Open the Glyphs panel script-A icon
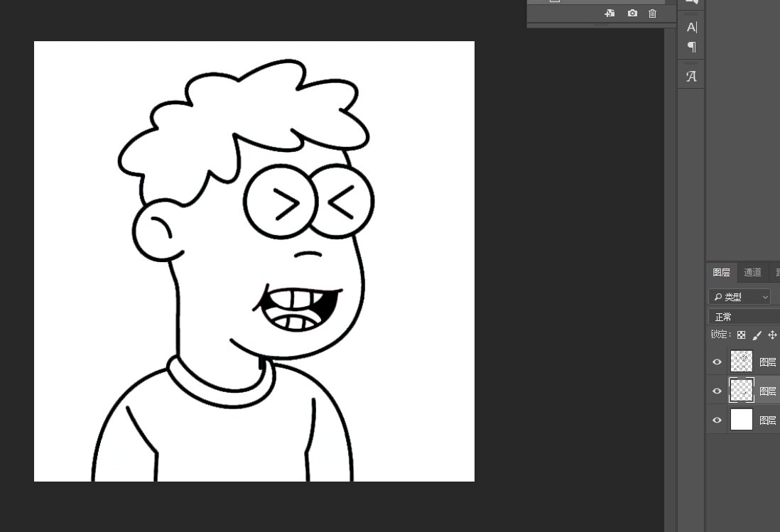 tap(691, 77)
